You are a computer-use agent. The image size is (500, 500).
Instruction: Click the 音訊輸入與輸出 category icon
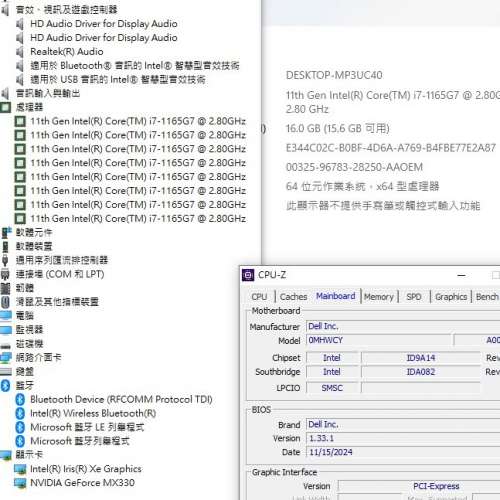5,94
